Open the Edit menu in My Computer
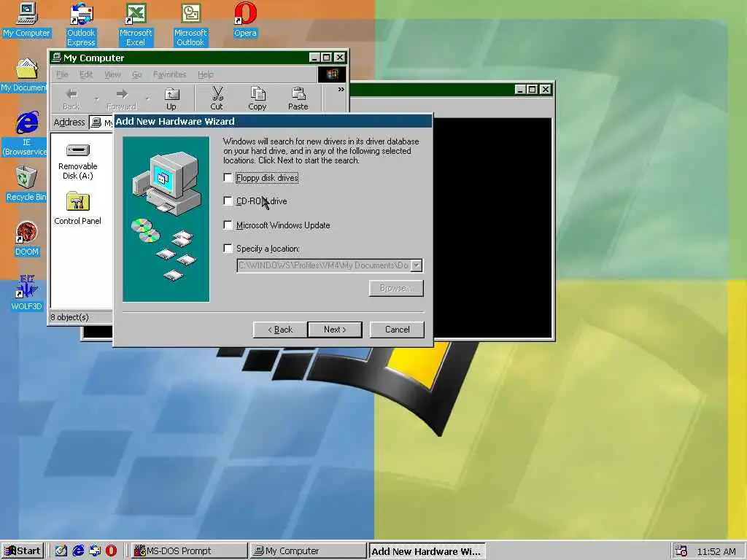This screenshot has width=747, height=560. 86,74
